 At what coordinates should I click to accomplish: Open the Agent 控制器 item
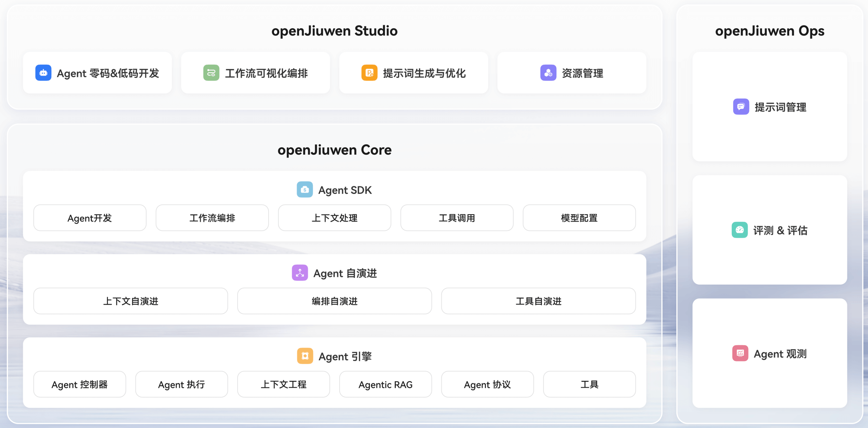pyautogui.click(x=79, y=385)
